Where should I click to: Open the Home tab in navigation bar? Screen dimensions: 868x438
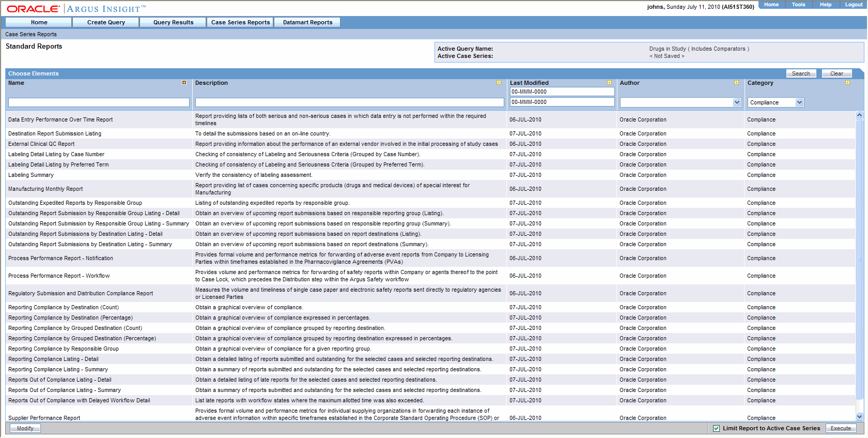(x=39, y=22)
